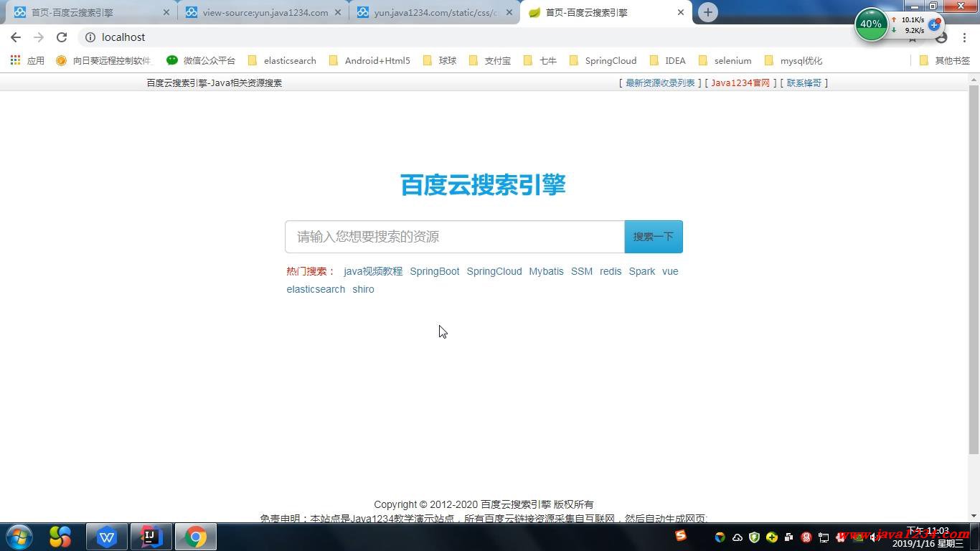Open the elasticsearch bookmark folder
Viewport: 980px width, 551px height.
click(x=282, y=61)
